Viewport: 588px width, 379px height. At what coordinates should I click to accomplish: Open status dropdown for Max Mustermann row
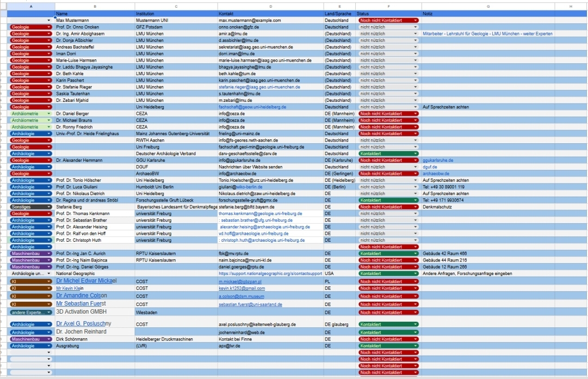[388, 20]
